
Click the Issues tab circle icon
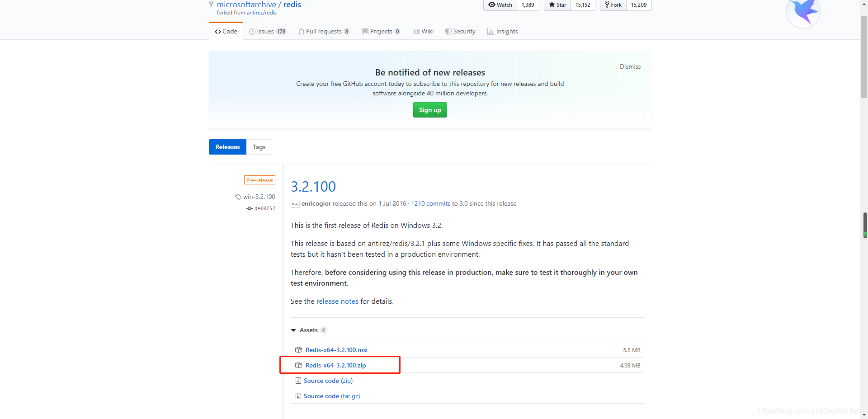pos(252,32)
